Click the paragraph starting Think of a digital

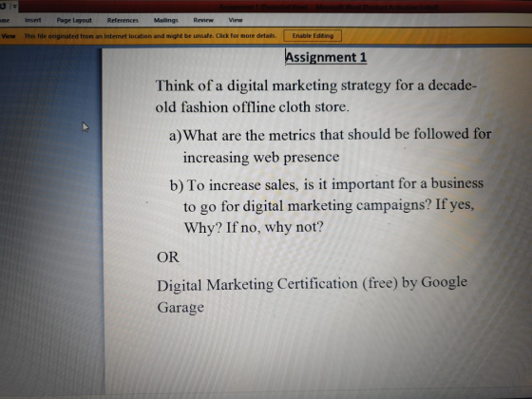[316, 96]
